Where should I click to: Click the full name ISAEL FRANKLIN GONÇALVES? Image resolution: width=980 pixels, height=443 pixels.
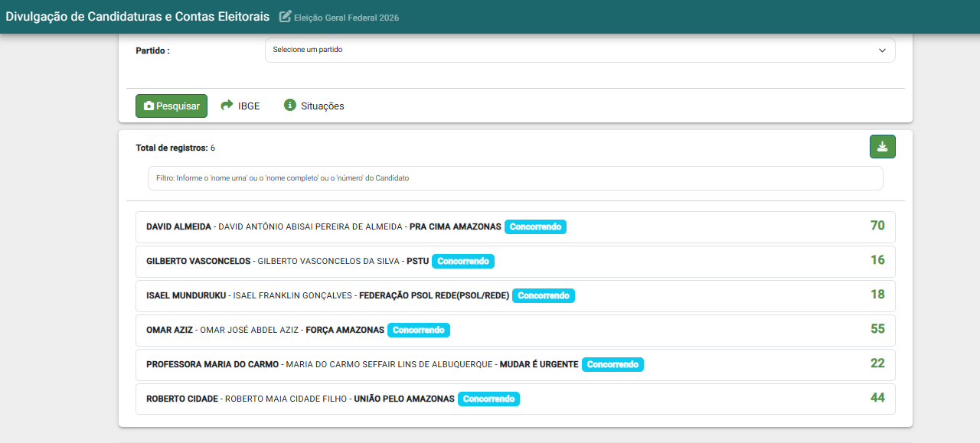click(x=292, y=296)
